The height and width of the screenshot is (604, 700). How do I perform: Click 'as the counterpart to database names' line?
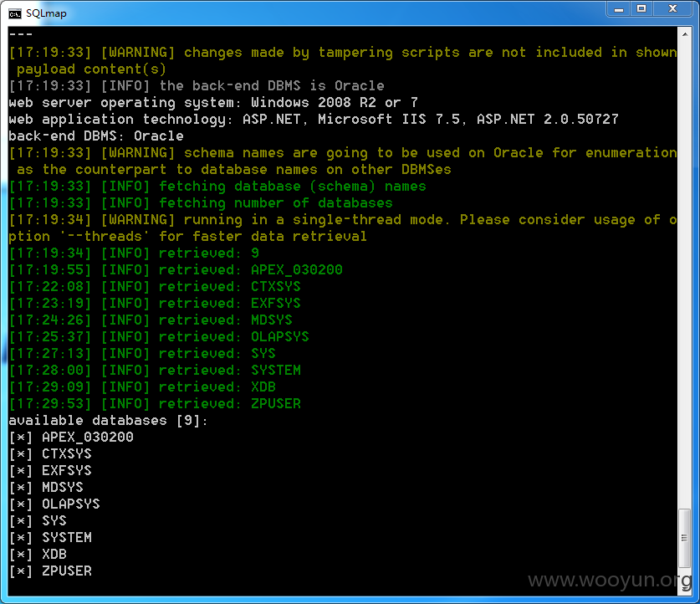point(234,170)
